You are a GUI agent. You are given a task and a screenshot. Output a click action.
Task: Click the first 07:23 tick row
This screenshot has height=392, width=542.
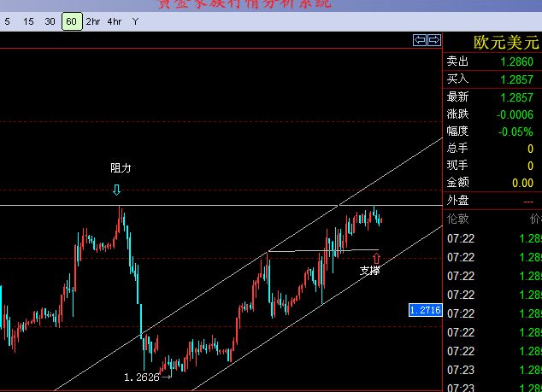[494, 370]
